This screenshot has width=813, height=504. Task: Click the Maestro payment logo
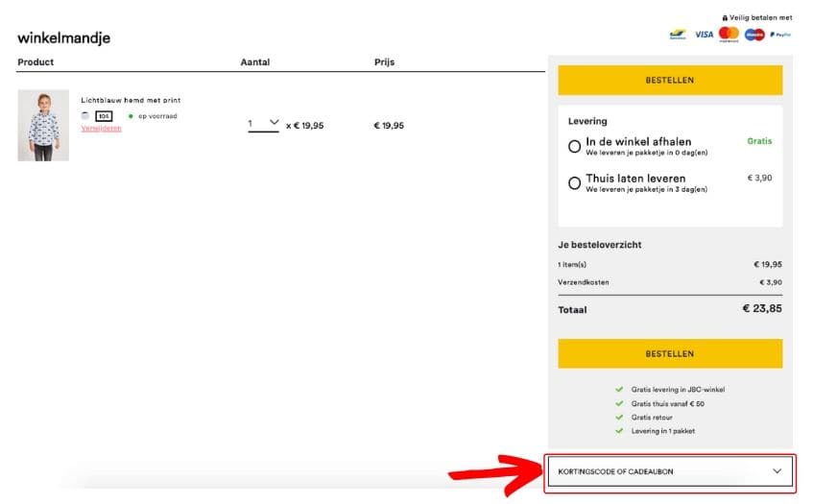(755, 34)
